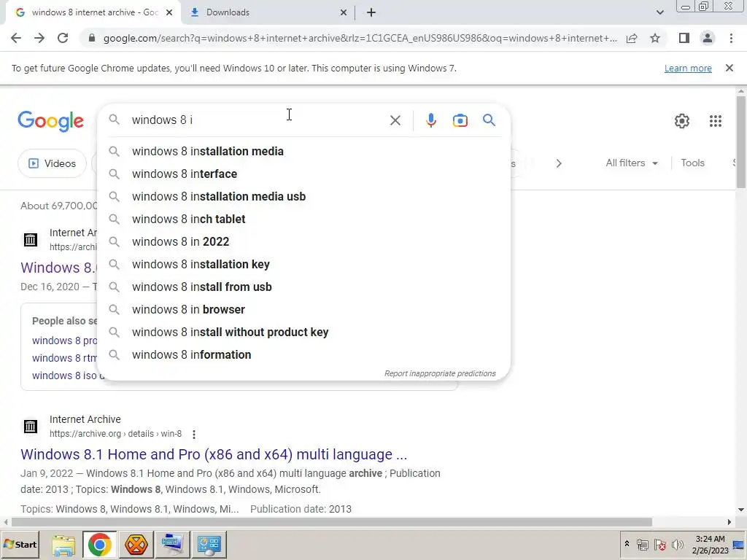Choose suggestion install without product key
The height and width of the screenshot is (560, 747).
click(303, 332)
